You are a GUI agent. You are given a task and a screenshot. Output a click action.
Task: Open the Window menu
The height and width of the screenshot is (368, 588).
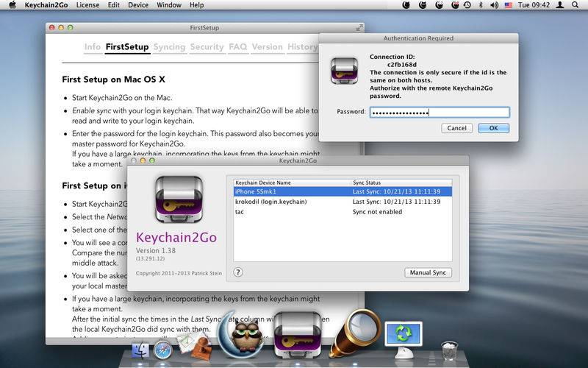pos(169,5)
